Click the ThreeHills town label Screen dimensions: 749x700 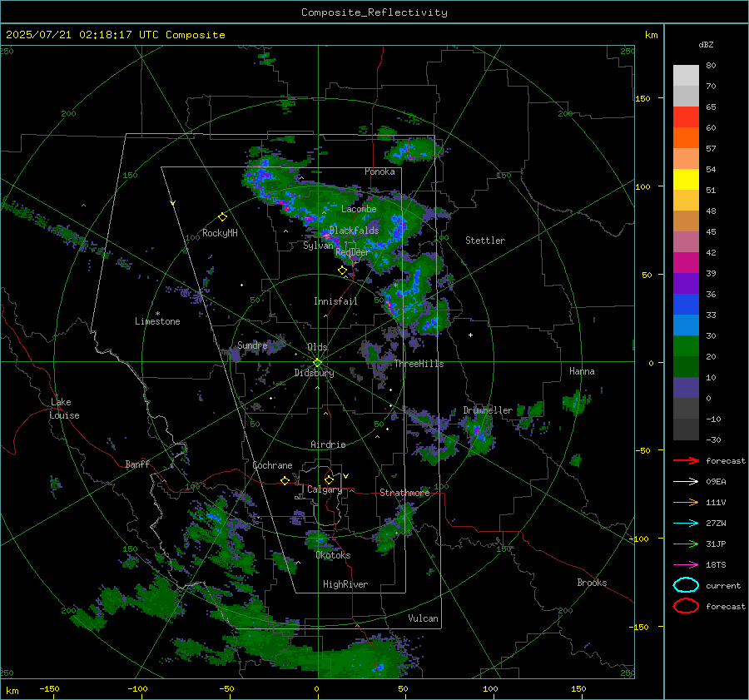click(419, 364)
